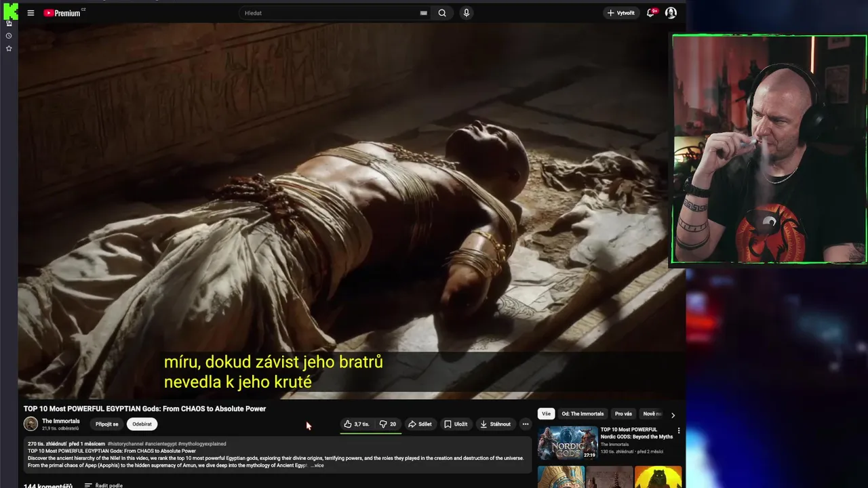Click the video title text
Screen dimensions: 868x488
click(x=144, y=409)
